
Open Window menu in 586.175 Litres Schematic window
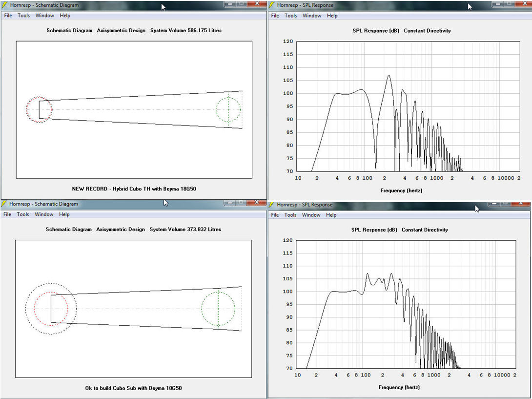click(x=45, y=15)
